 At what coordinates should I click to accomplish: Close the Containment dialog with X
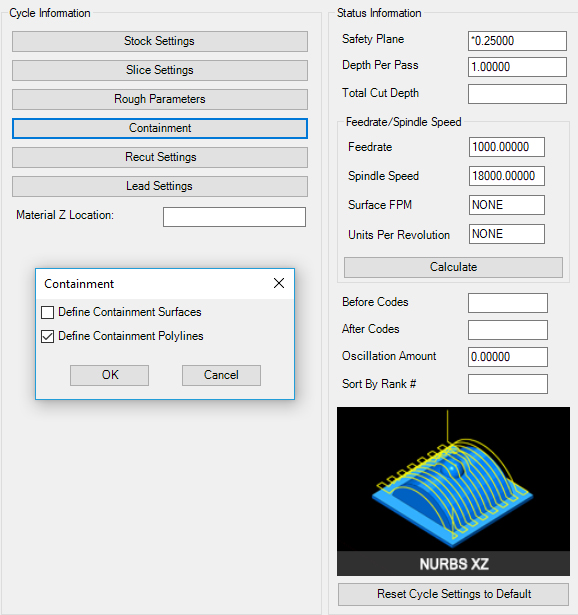pos(279,283)
